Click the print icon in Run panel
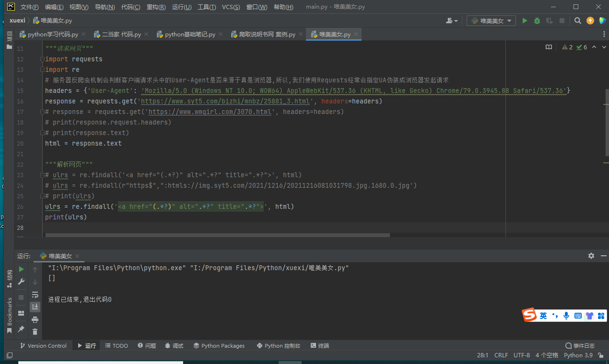 pos(35,319)
